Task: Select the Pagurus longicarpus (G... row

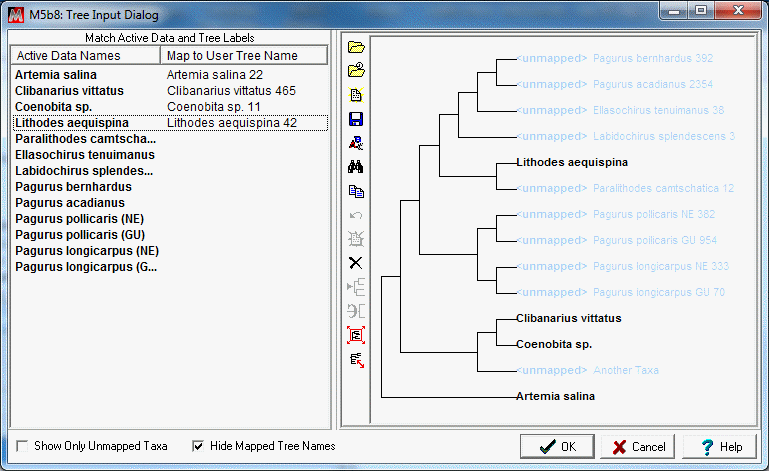Action: coord(86,267)
